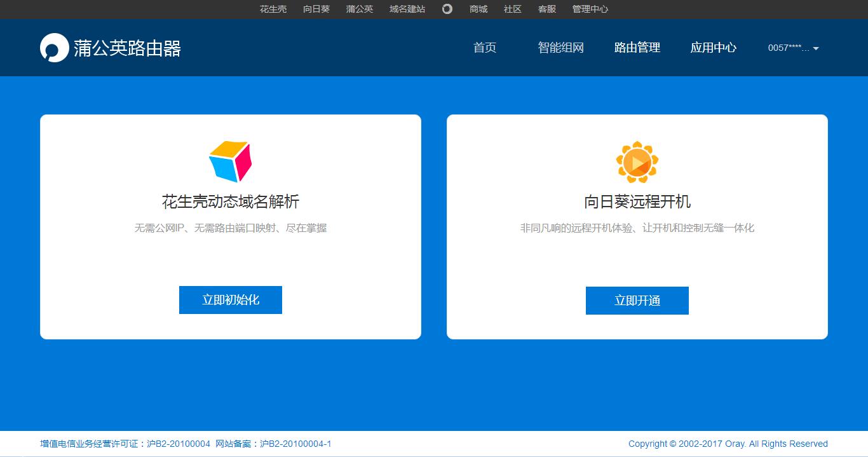Select 智能组网 from the main navigation
The image size is (868, 457).
561,47
